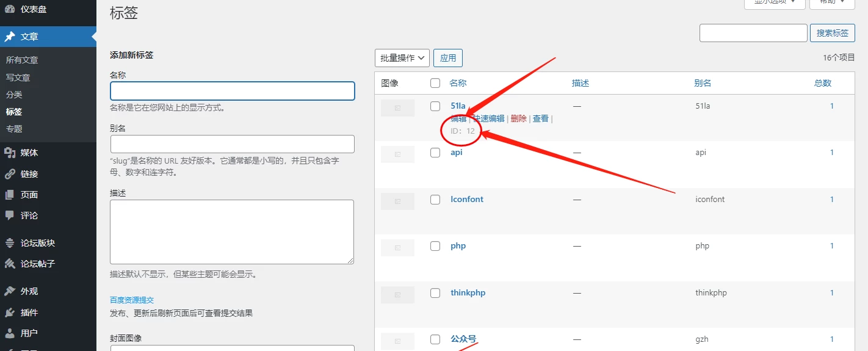This screenshot has width=868, height=351.
Task: Open the 仪表盘 dashboard icon
Action: 10,9
